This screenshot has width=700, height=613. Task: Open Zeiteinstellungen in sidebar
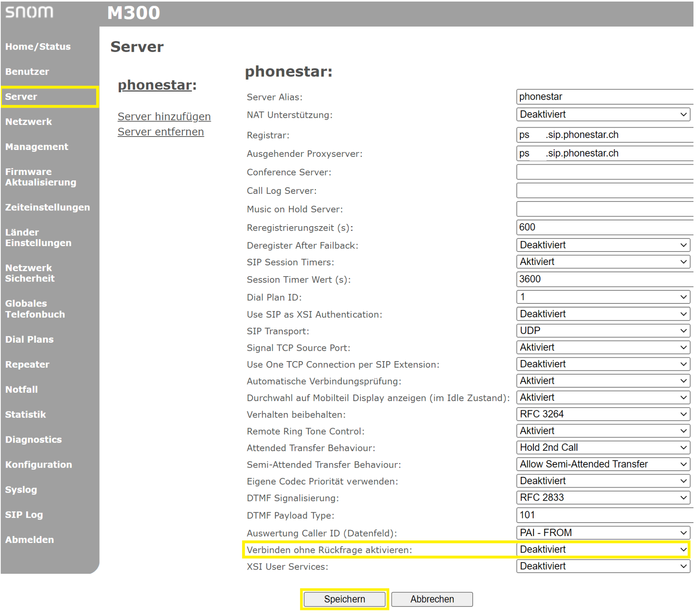tap(47, 207)
